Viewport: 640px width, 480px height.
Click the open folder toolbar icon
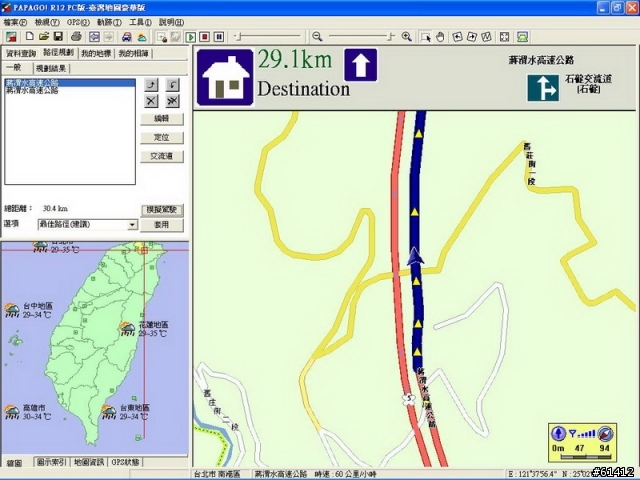pos(44,37)
